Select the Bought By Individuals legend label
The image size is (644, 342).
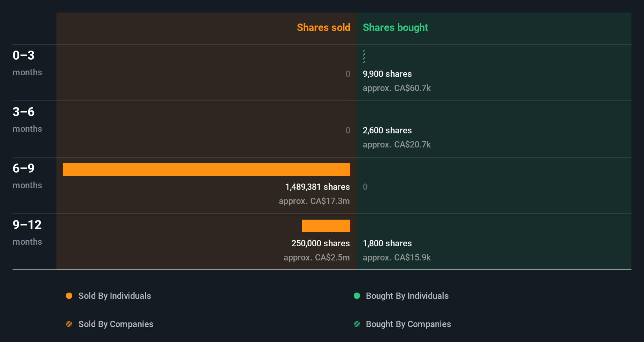(407, 296)
